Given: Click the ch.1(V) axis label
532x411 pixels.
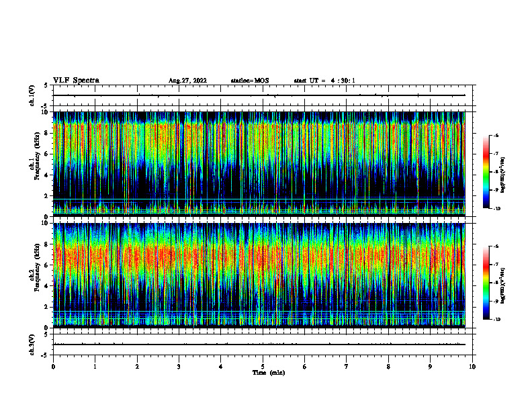Looking at the screenshot, I should coord(32,95).
